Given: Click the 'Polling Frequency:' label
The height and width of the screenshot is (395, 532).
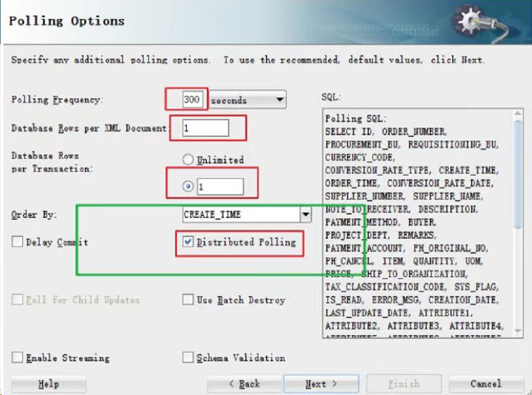Looking at the screenshot, I should [57, 99].
